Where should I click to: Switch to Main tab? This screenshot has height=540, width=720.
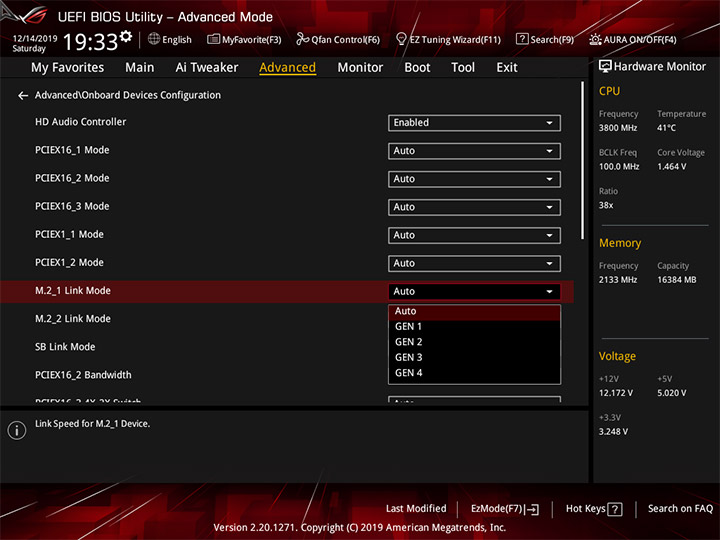coord(140,68)
